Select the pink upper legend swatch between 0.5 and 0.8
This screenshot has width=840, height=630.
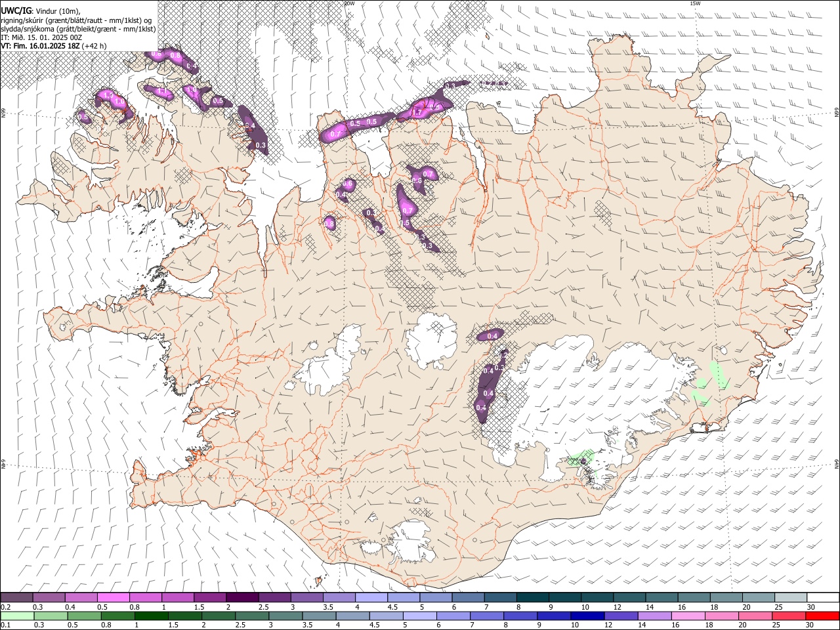click(x=114, y=598)
